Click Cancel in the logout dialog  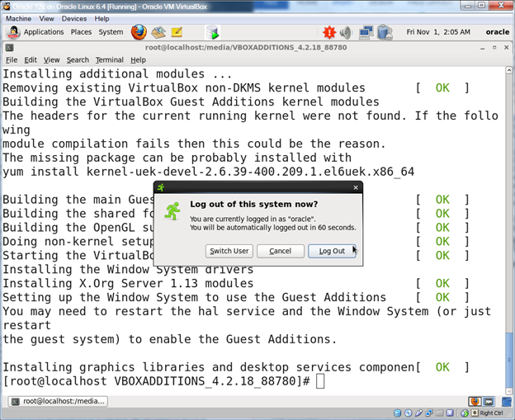280,251
